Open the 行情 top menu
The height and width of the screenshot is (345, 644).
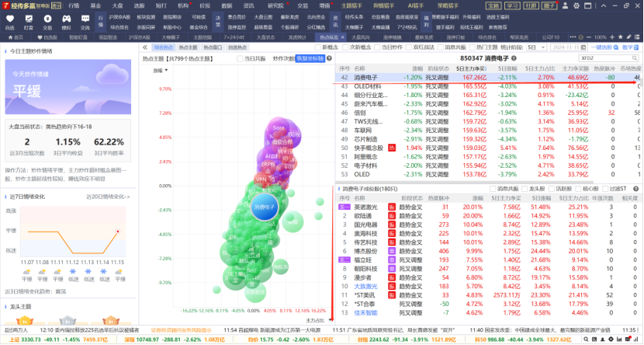74,5
